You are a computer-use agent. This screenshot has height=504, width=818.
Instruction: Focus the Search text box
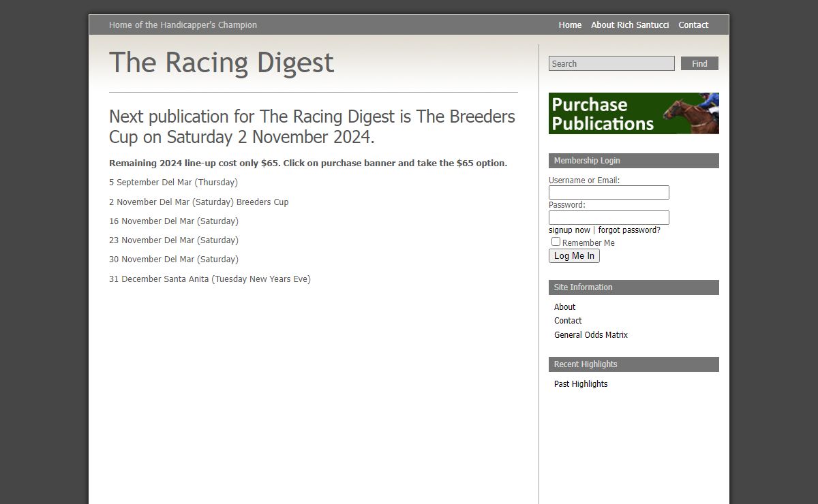[611, 63]
